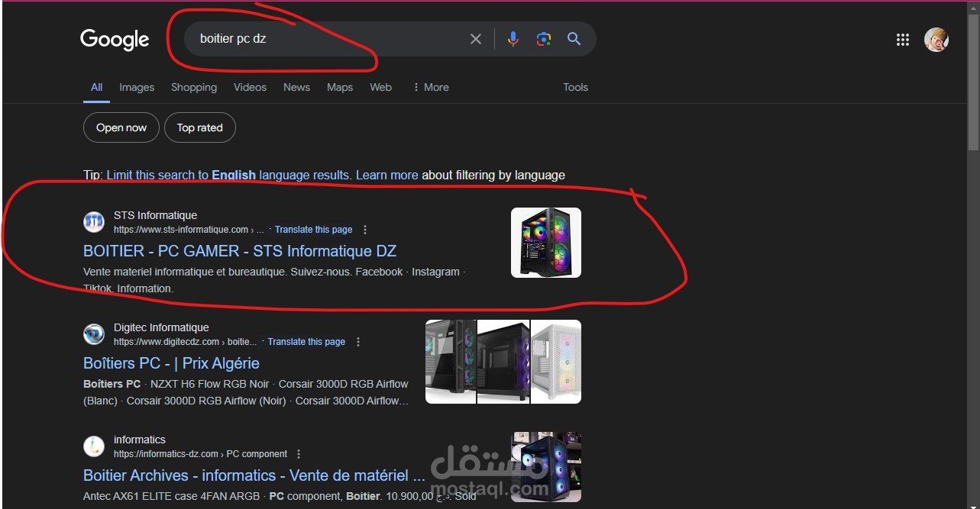The image size is (980, 509).
Task: Open Google Lens image search icon
Action: point(544,39)
